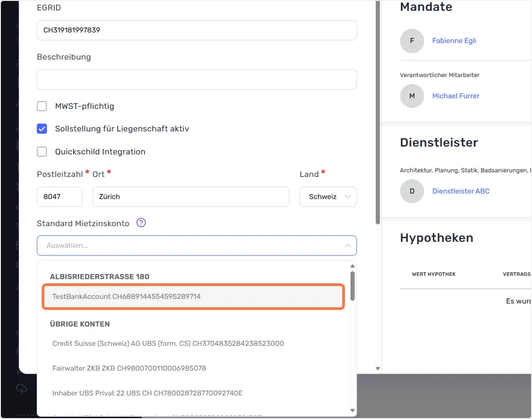
Task: Tick the Quickschild Integration checkbox
Action: tap(42, 152)
